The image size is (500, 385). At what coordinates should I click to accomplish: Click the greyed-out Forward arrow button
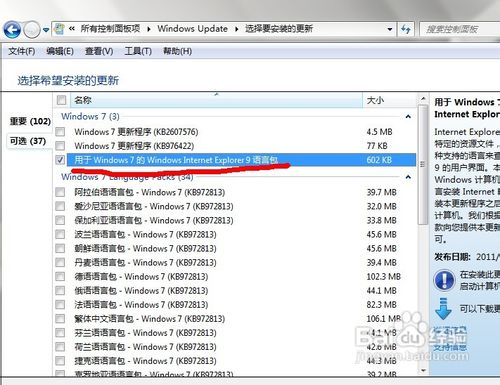tap(32, 30)
